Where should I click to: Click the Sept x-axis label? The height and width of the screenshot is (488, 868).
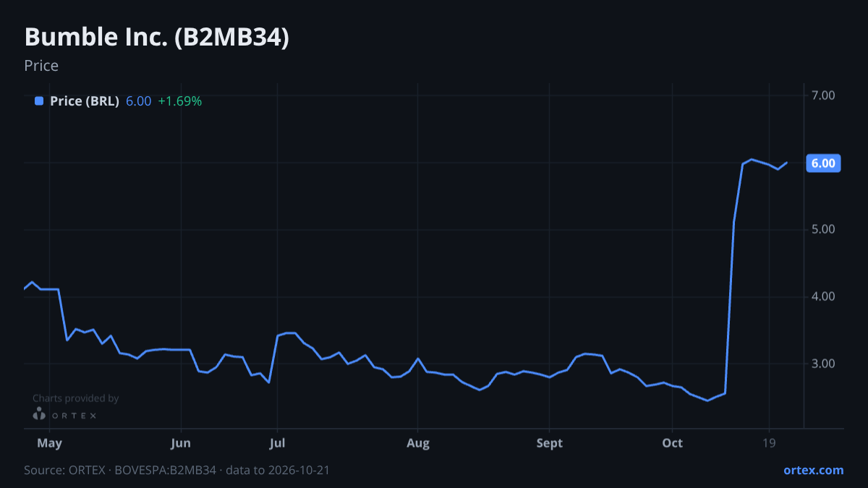point(550,443)
